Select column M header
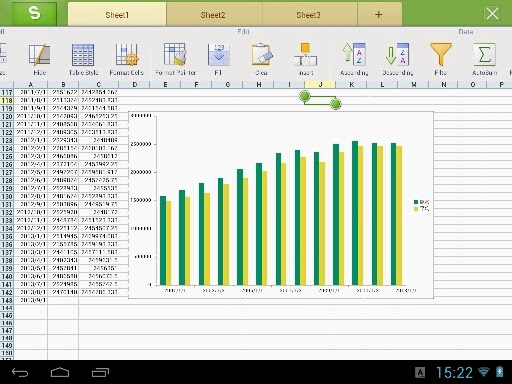The image size is (512, 384). click(x=413, y=84)
